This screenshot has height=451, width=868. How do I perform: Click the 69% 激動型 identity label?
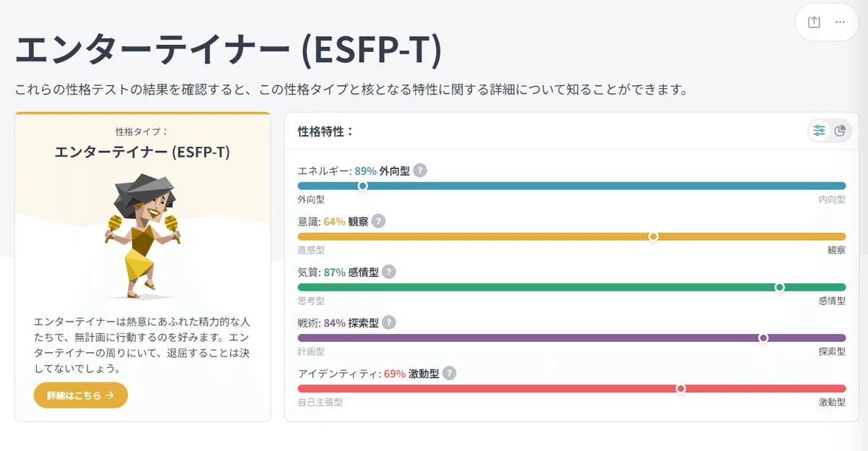click(x=411, y=374)
